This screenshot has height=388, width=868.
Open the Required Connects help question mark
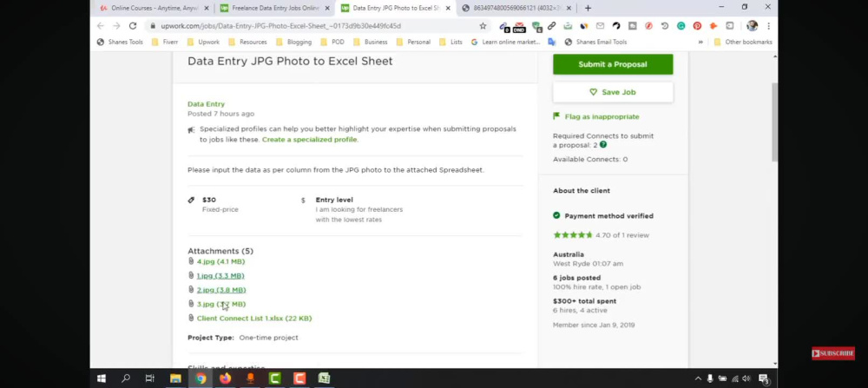603,145
